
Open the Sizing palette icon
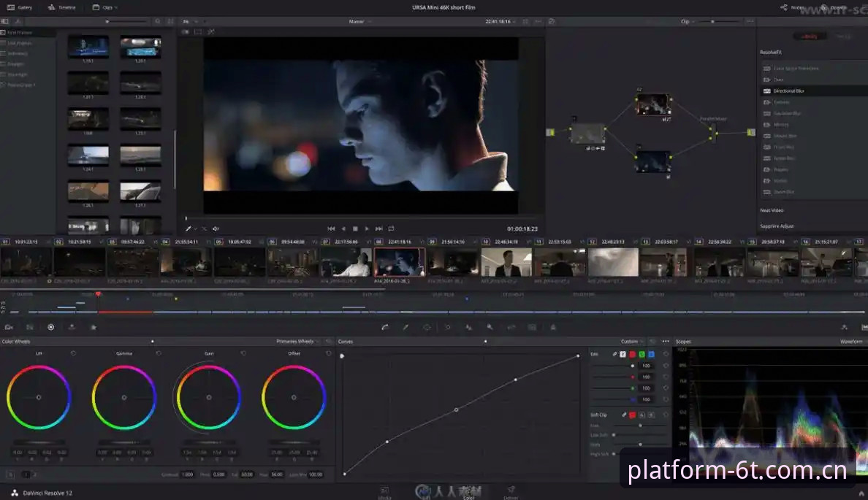[511, 328]
